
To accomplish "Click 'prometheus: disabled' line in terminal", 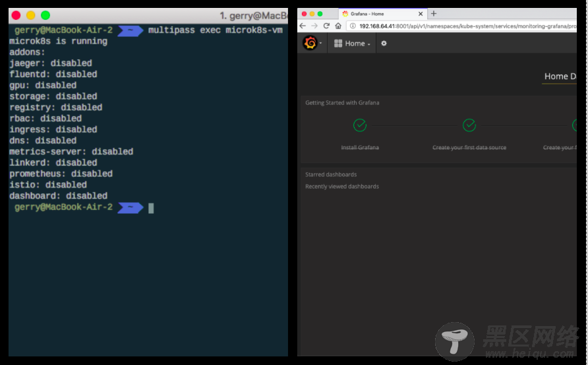I will (x=61, y=174).
